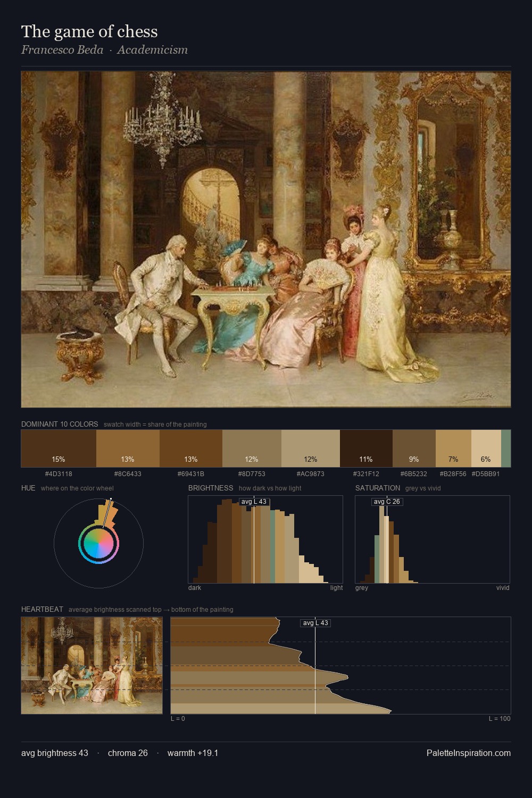This screenshot has width=532, height=798.
Task: Click the 'warmth +19.1' footer stat
Action: (x=193, y=753)
